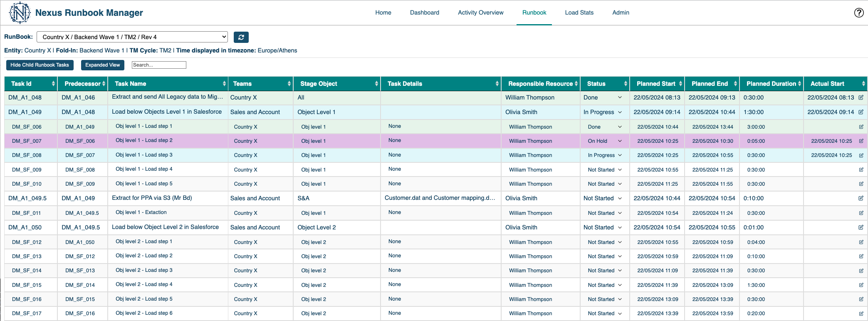868x321 pixels.
Task: Navigate to Admin link
Action: pyautogui.click(x=621, y=12)
